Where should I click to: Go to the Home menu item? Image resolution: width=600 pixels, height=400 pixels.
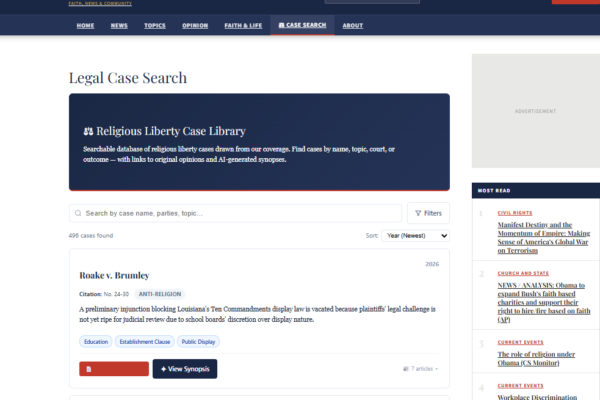pyautogui.click(x=86, y=25)
